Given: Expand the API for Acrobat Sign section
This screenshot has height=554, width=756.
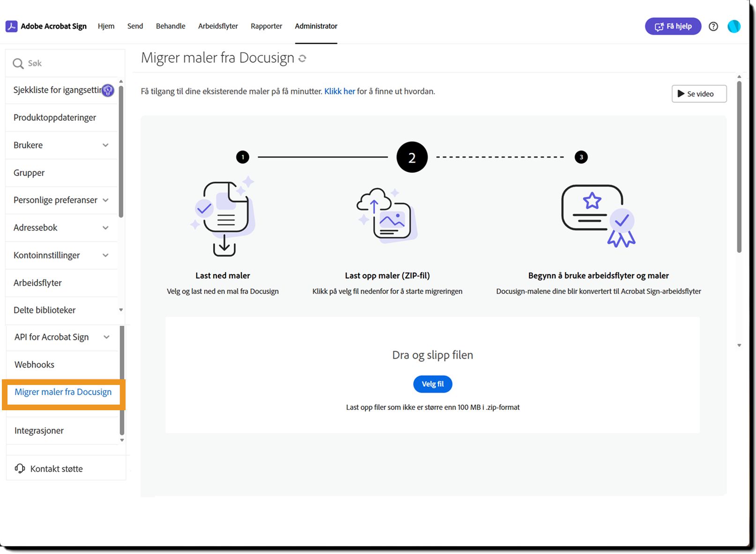Looking at the screenshot, I should click(x=106, y=337).
